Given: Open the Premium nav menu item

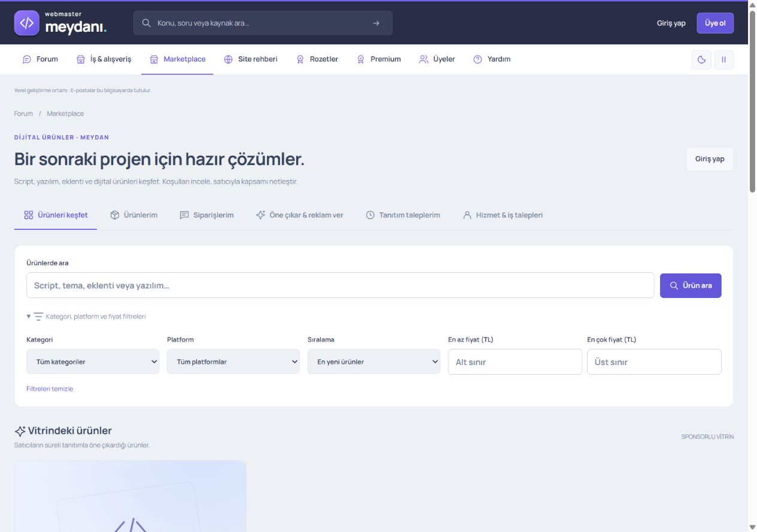Looking at the screenshot, I should pyautogui.click(x=379, y=59).
